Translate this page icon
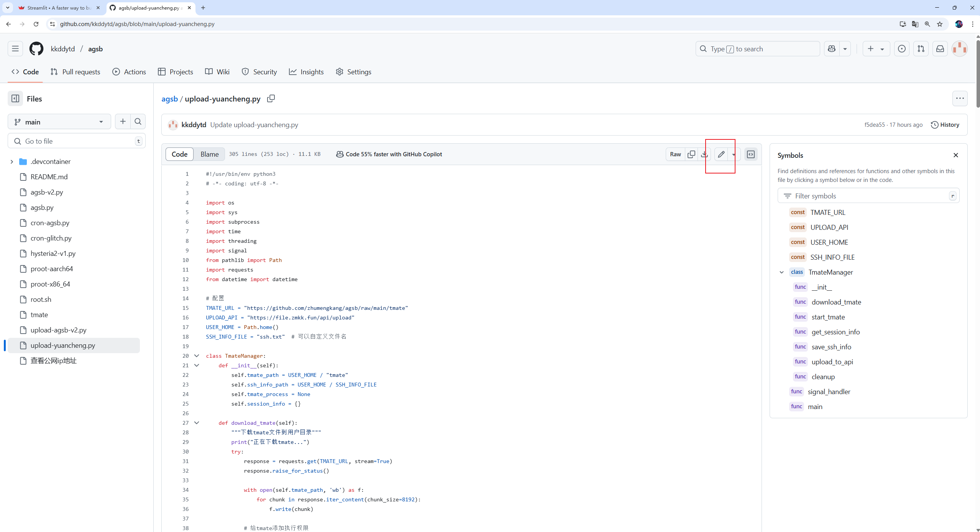 [x=915, y=24]
